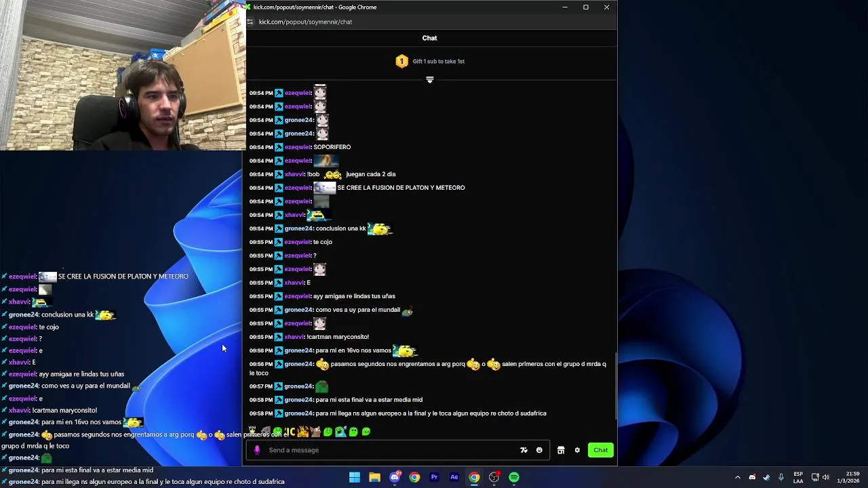Click the microphone tray icon
The width and height of the screenshot is (868, 488).
781,477
